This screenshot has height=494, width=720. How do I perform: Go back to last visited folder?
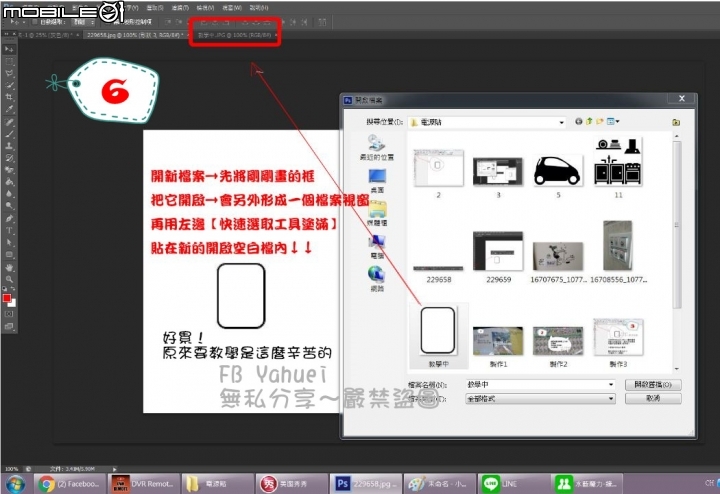(x=579, y=122)
